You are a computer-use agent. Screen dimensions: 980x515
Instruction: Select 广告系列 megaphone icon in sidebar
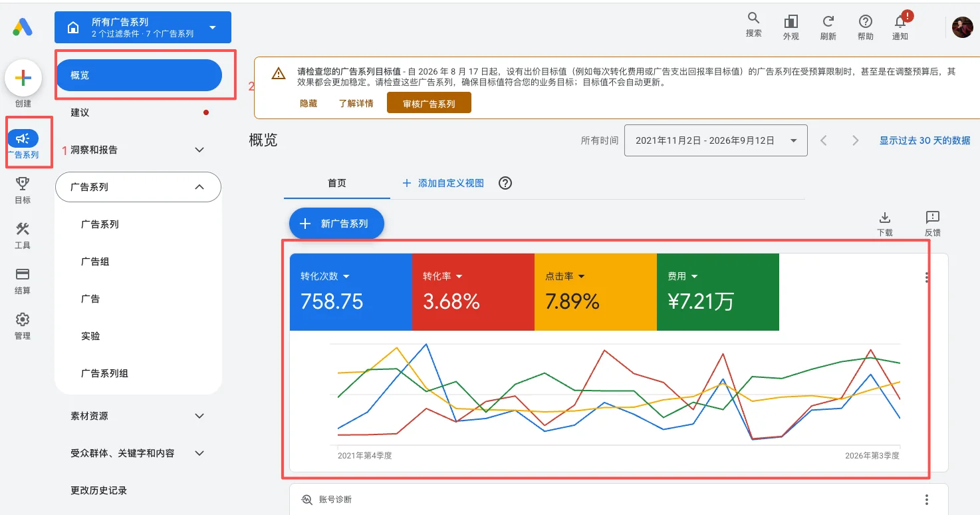23,138
